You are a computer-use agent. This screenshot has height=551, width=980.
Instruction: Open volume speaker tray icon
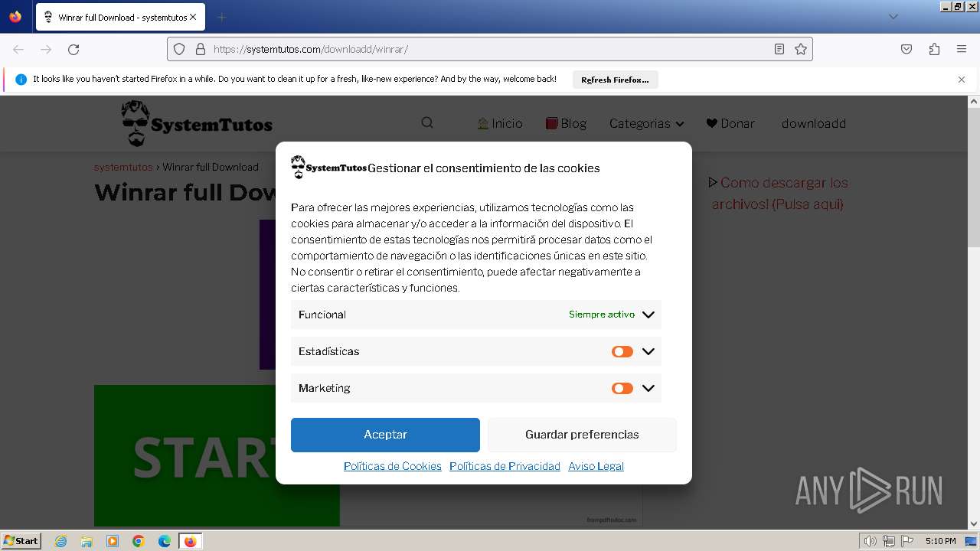click(871, 541)
